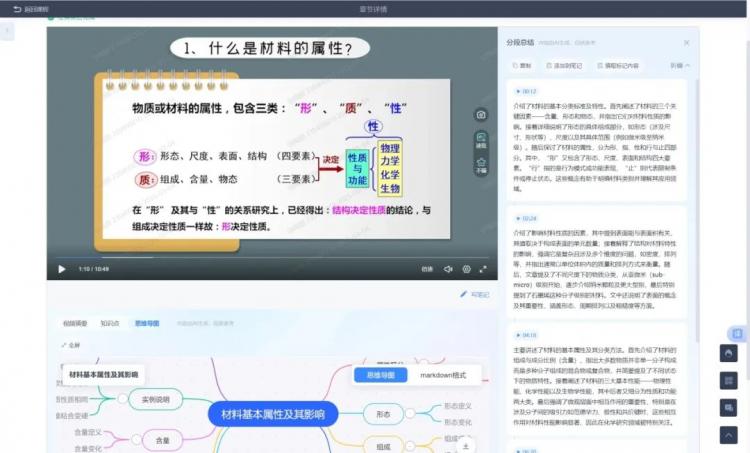Collapse the 实例说明 branch circle
This screenshot has height=453, width=750.
[x=122, y=398]
